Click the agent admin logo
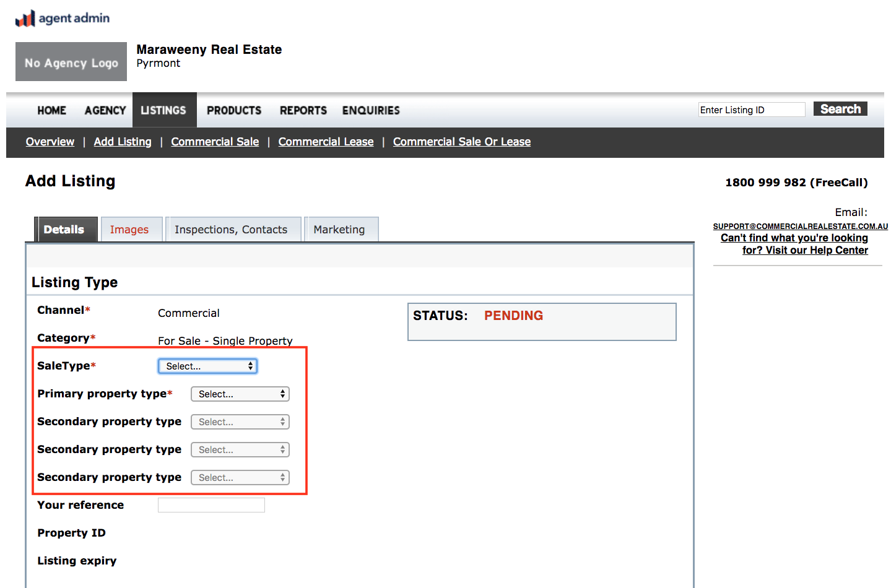This screenshot has width=891, height=588. click(x=62, y=17)
